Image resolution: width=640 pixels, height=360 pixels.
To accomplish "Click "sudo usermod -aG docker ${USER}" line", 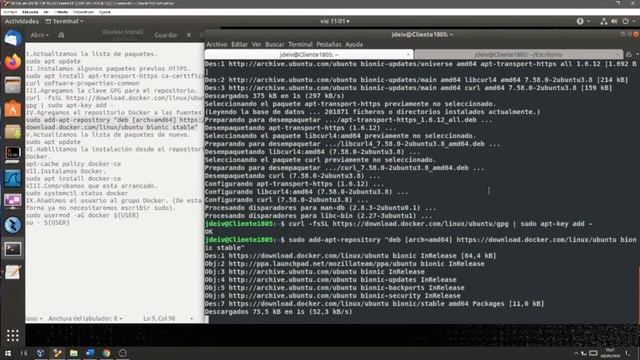I will 82,215.
